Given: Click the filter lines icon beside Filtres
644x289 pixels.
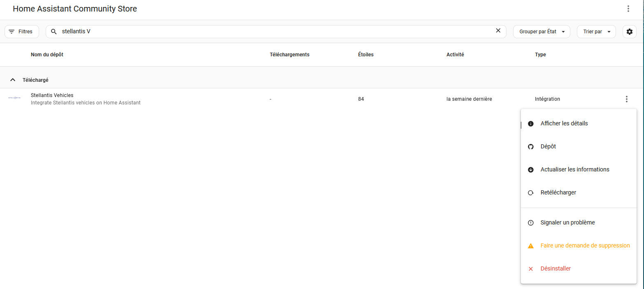Looking at the screenshot, I should (x=12, y=32).
